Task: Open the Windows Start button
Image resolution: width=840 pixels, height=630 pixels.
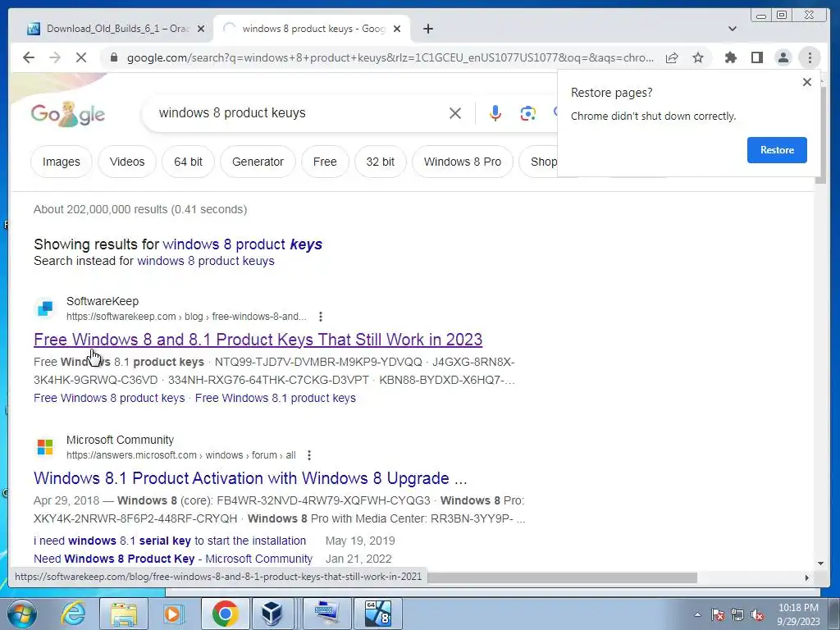Action: pyautogui.click(x=22, y=614)
